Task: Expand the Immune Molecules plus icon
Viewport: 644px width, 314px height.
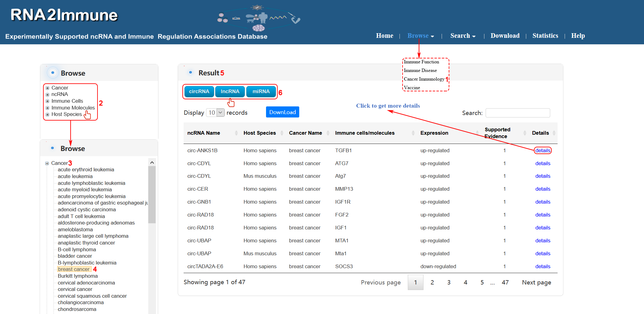Action: pos(47,108)
